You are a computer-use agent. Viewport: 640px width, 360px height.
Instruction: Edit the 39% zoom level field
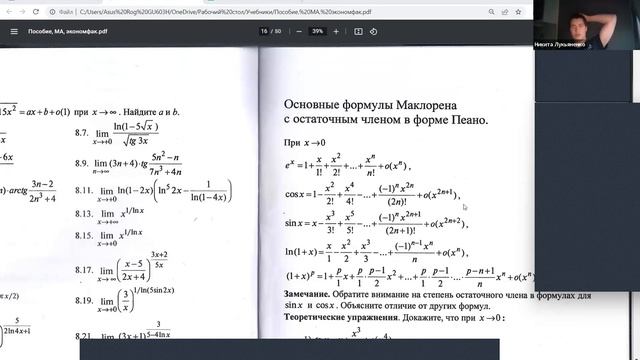(x=318, y=31)
